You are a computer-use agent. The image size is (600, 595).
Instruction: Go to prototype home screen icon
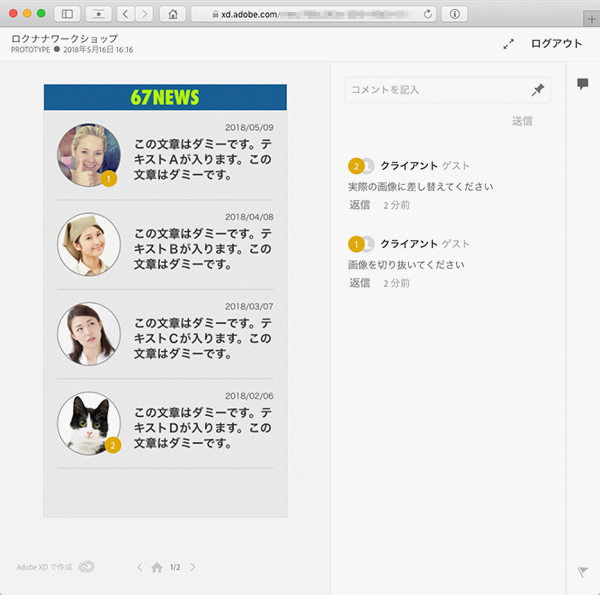157,568
